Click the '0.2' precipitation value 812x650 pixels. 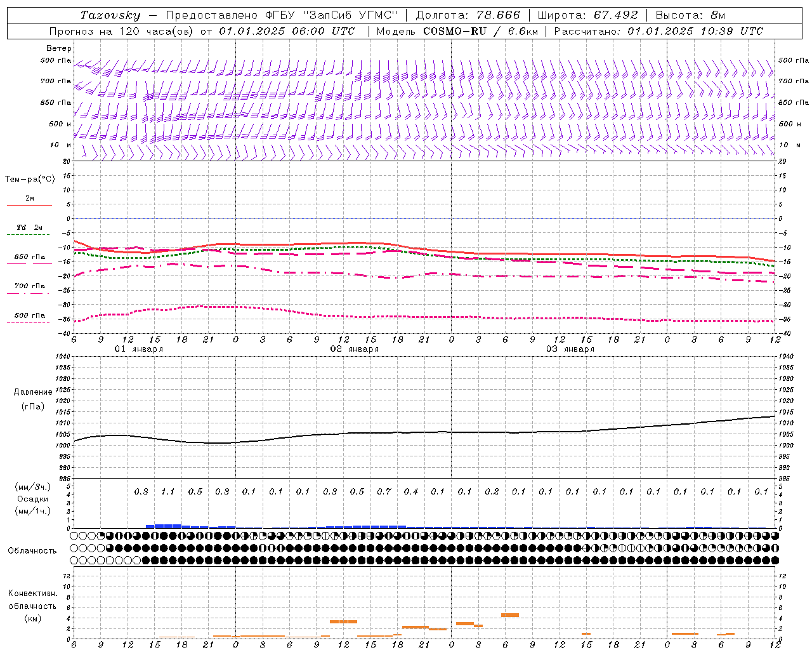(492, 492)
